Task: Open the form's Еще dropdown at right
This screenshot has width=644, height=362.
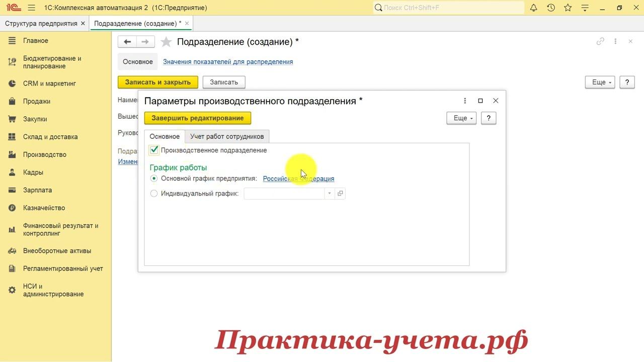Action: pyautogui.click(x=600, y=82)
